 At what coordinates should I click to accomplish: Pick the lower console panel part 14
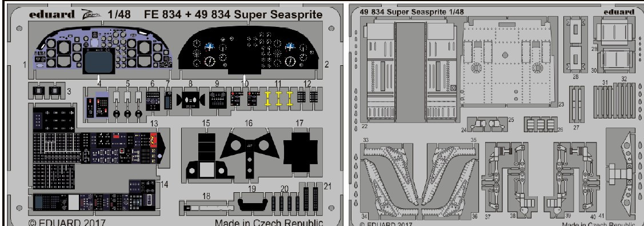pos(94,196)
